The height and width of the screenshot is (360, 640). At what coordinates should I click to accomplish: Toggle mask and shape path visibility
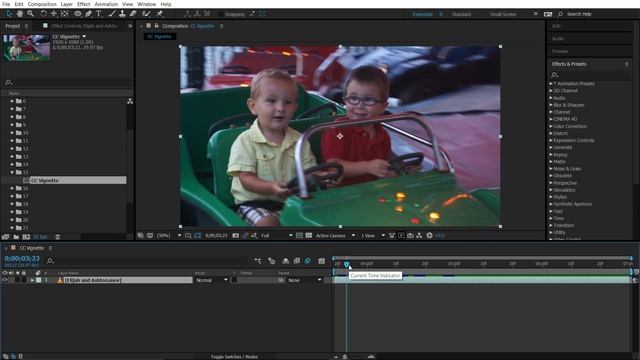click(x=198, y=236)
